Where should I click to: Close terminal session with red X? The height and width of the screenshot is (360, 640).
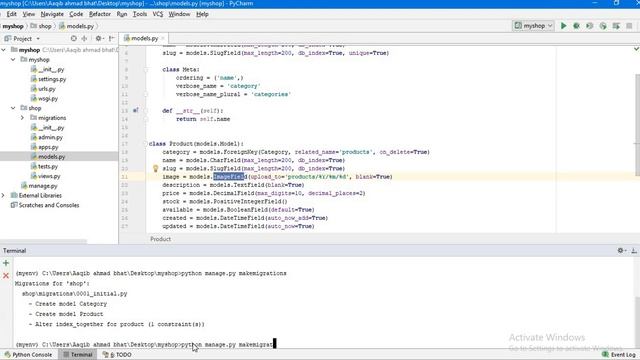click(x=6, y=276)
